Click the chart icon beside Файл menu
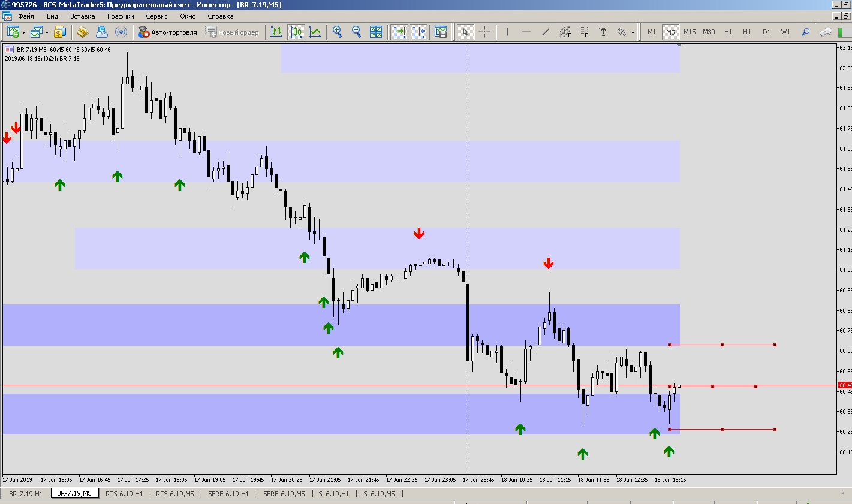852x504 pixels. [7, 16]
